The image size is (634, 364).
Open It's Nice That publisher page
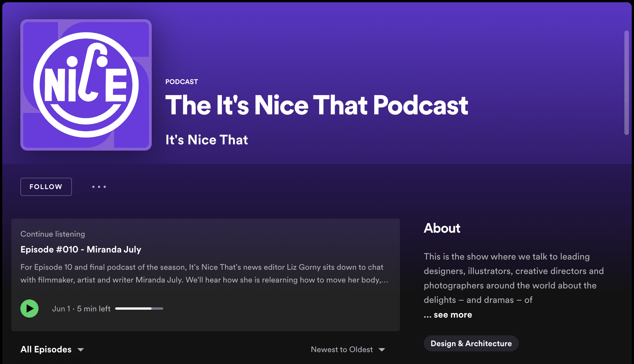(x=207, y=140)
